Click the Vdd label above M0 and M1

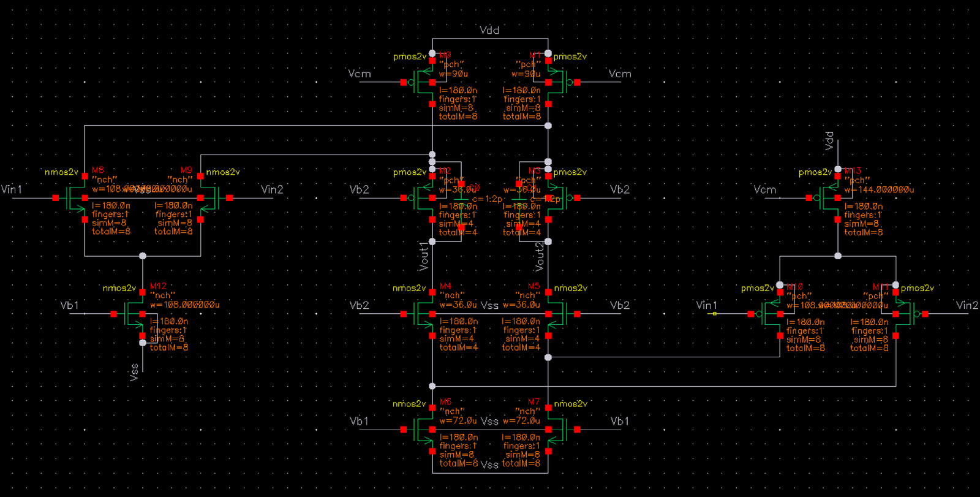489,30
